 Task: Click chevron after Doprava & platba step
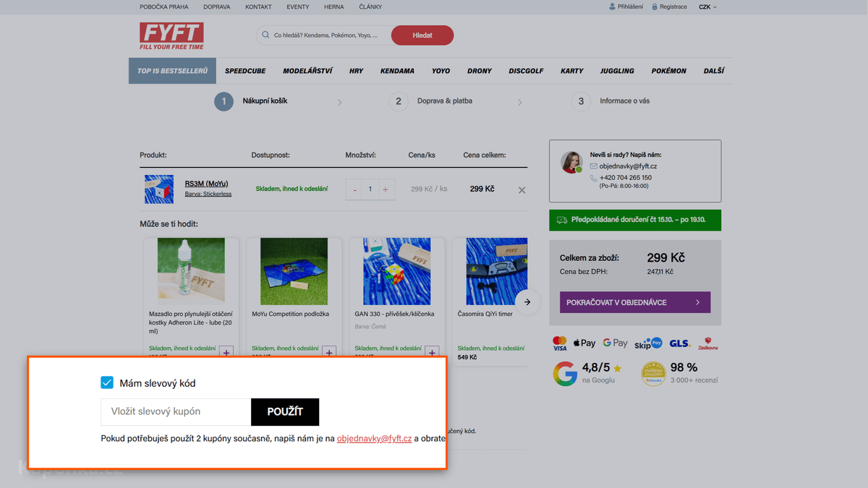click(519, 103)
